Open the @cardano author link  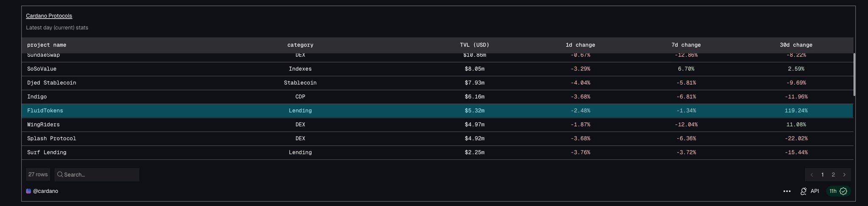(45, 191)
